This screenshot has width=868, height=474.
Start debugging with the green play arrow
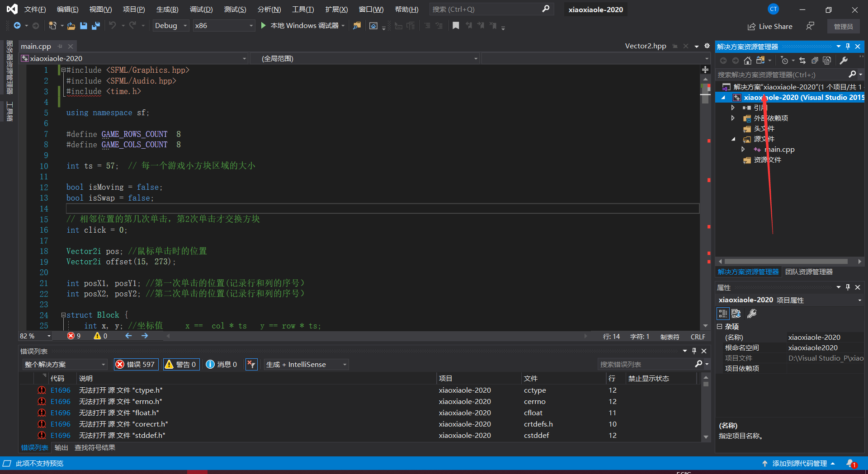[264, 26]
